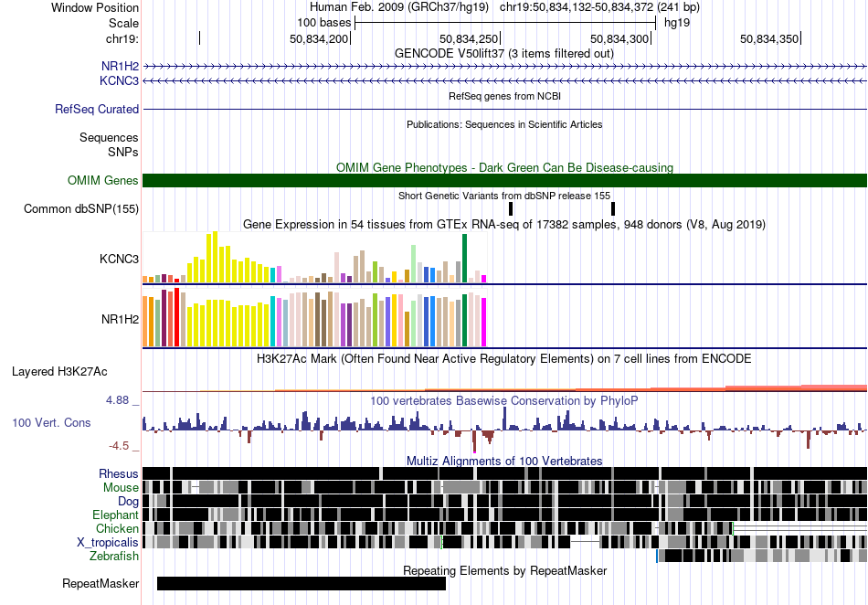Screen dimensions: 868x605
Task: Click the Window Position label
Action: click(x=95, y=7)
